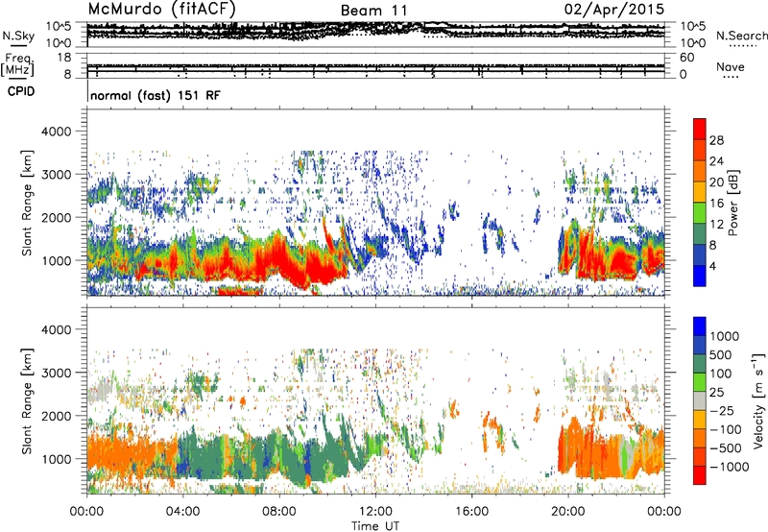The height and width of the screenshot is (532, 768).
Task: Click the '04:00' time axis tick
Action: pos(182,511)
